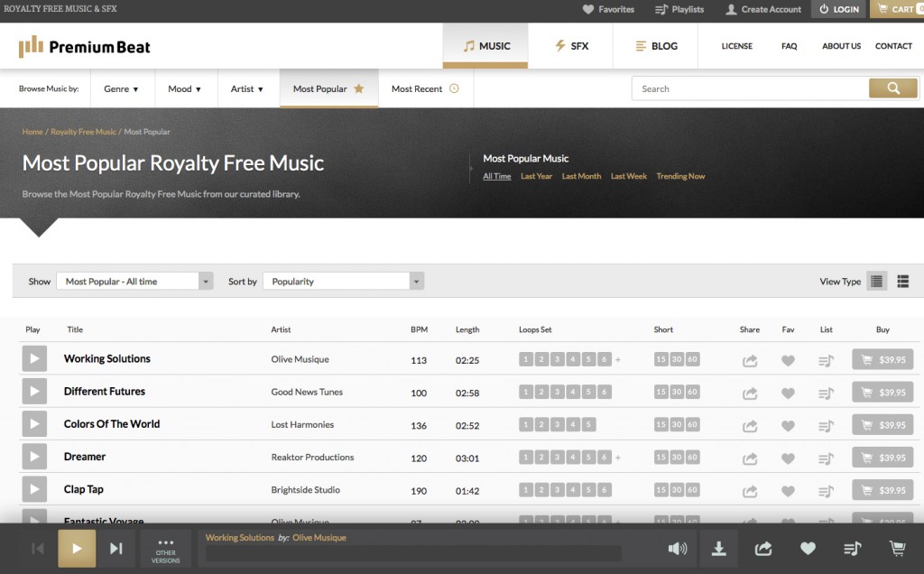Viewport: 924px width, 574px height.
Task: Show Trending Now music
Action: (x=680, y=176)
